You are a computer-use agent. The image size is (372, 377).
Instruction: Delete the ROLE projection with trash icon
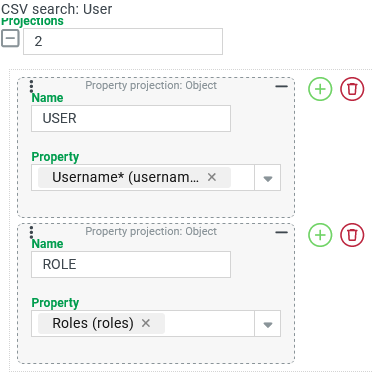tap(352, 235)
